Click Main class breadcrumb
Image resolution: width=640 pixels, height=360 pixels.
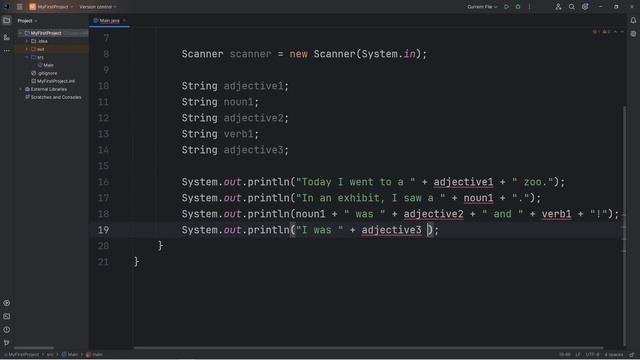(x=70, y=355)
